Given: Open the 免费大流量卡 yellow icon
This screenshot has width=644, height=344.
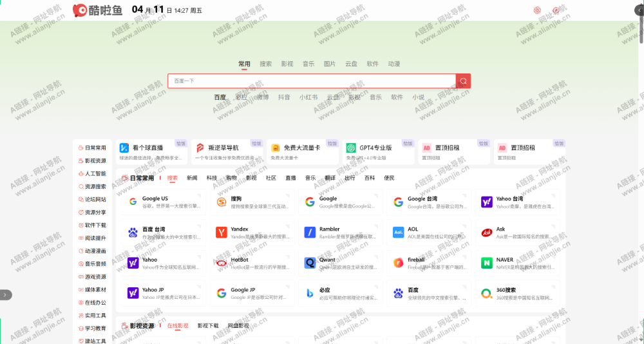Looking at the screenshot, I should point(276,148).
